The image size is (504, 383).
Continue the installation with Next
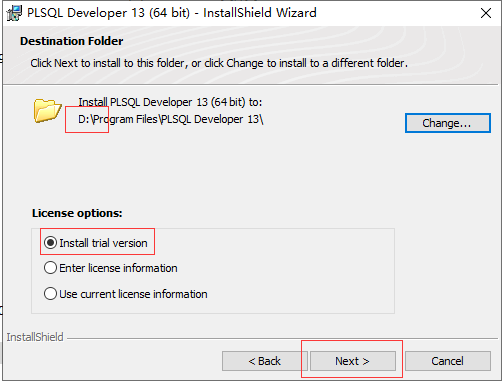tap(353, 361)
